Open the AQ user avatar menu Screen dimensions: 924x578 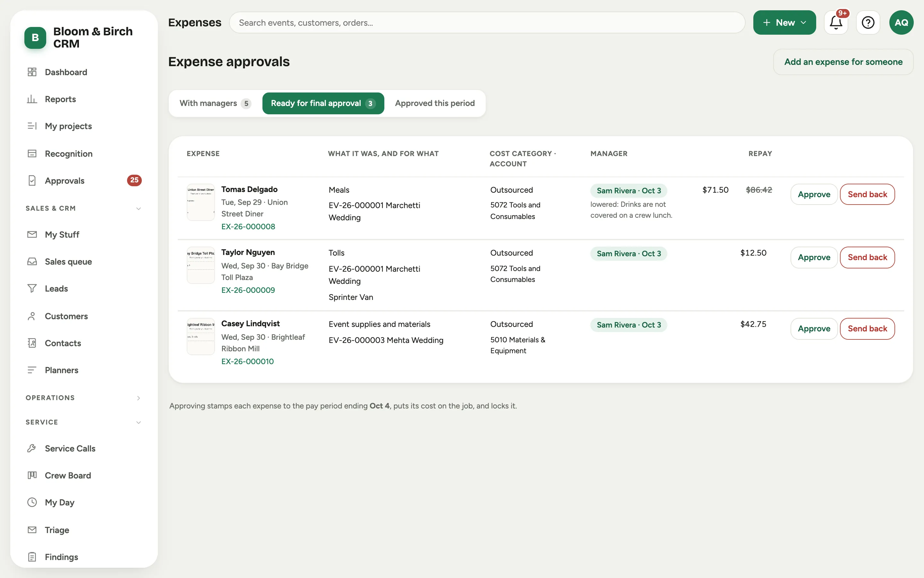(x=901, y=22)
